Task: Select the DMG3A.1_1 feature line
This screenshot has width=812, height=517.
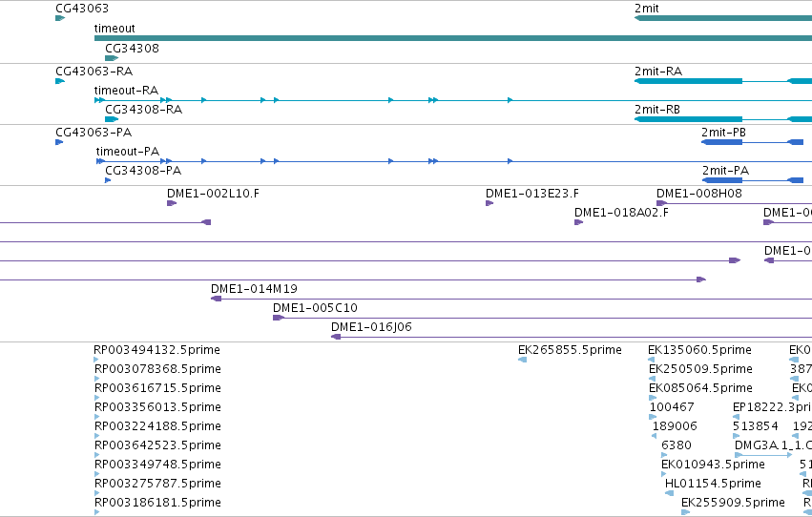Action: pyautogui.click(x=763, y=455)
